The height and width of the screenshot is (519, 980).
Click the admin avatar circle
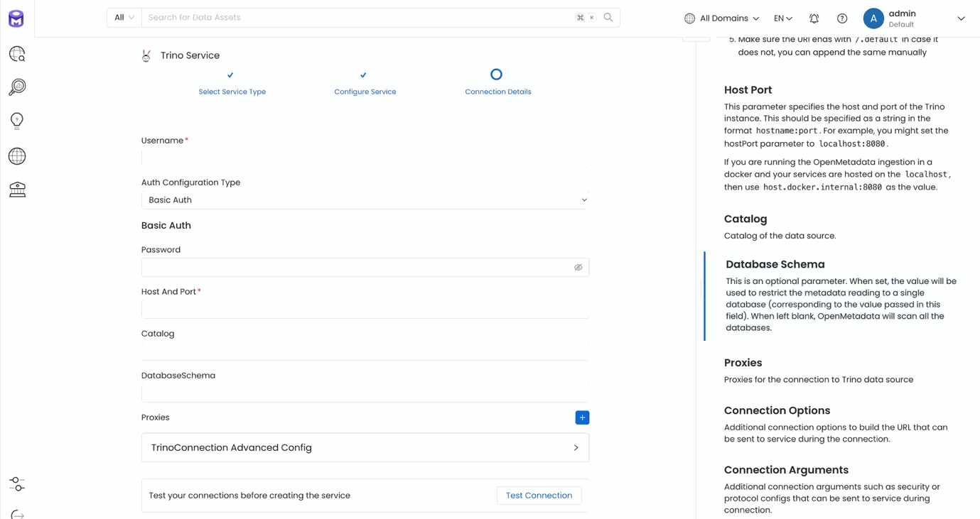[873, 18]
